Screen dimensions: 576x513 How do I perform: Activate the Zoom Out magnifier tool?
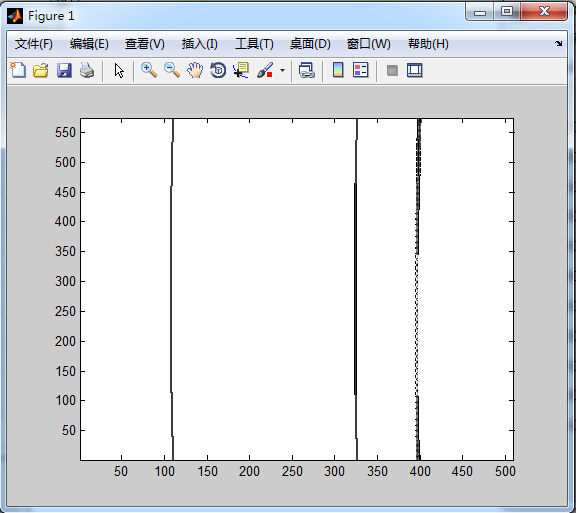click(x=172, y=70)
